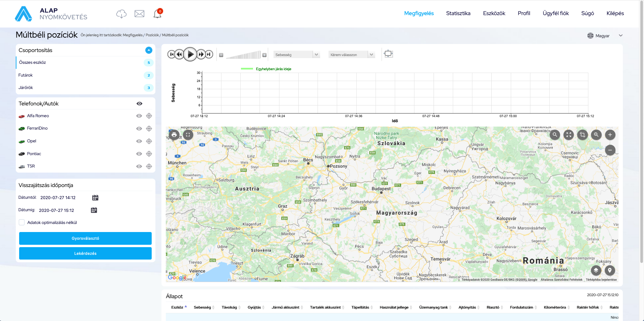Screen dimensions: 644x321
Task: Open the Kérem válasszon dropdown
Action: tap(351, 55)
